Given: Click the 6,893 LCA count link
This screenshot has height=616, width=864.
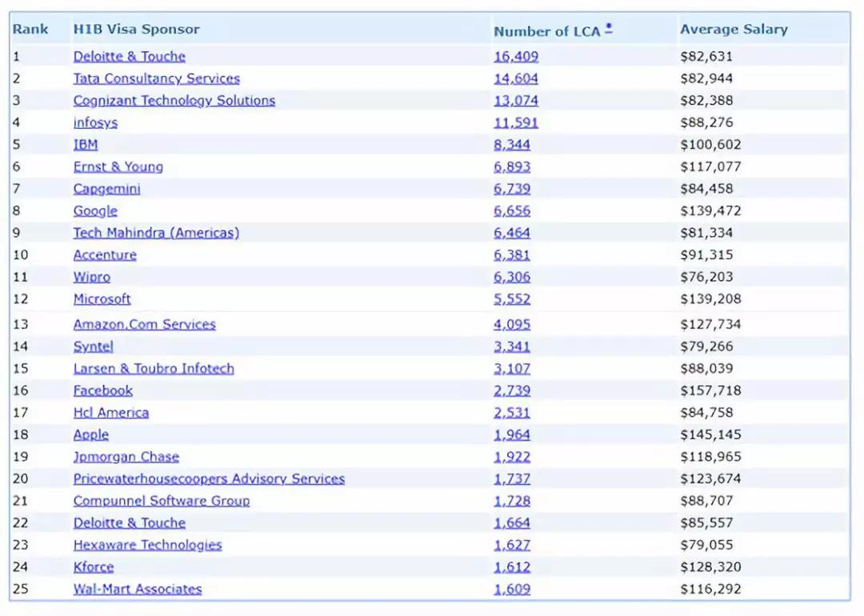Looking at the screenshot, I should point(512,167).
